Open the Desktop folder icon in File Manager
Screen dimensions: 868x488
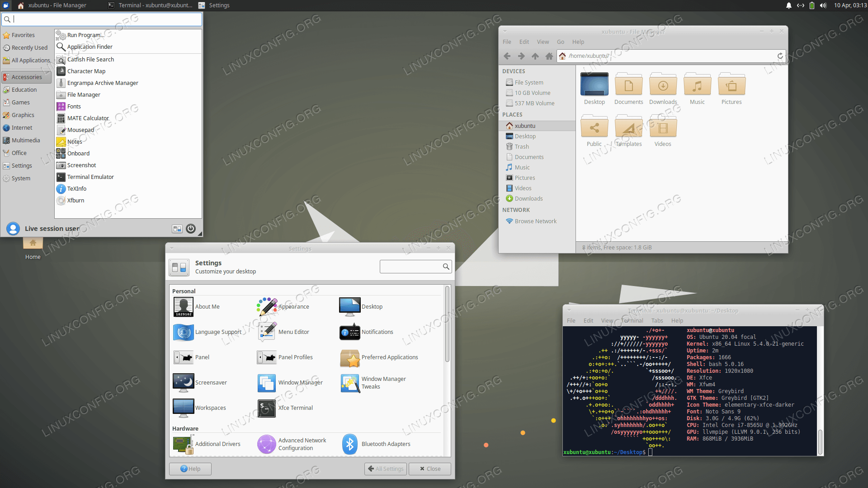594,84
